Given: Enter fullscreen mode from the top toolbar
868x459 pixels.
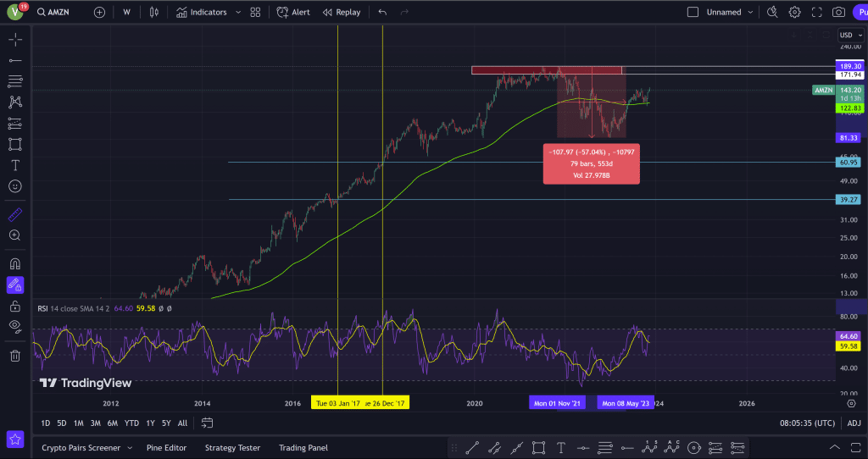Looking at the screenshot, I should [817, 13].
